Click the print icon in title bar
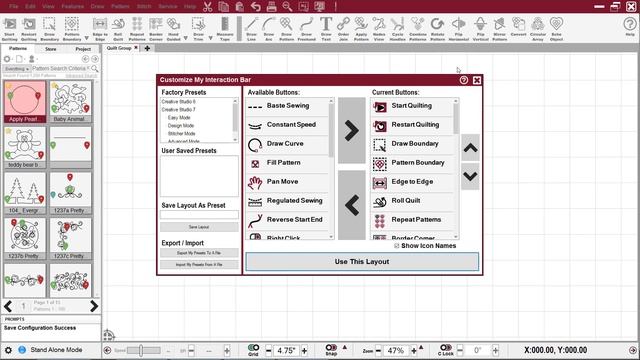640x360 pixels. click(271, 7)
